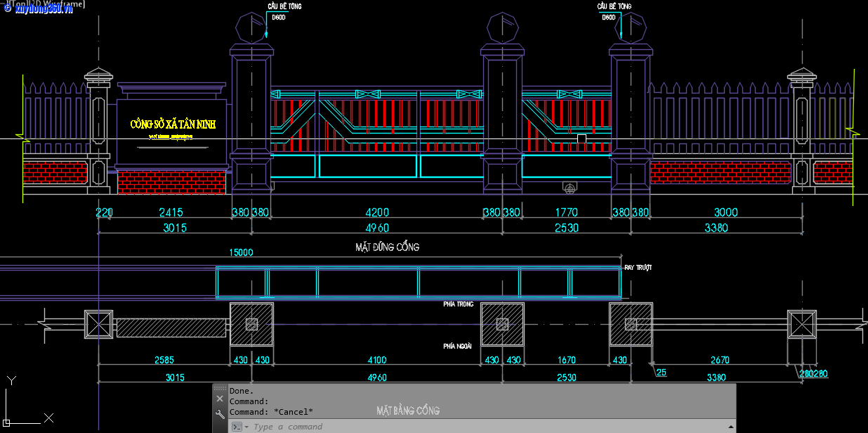Select the 'MẶT ĐỨNG CỔNG' title text
The height and width of the screenshot is (433, 868).
[x=388, y=247]
